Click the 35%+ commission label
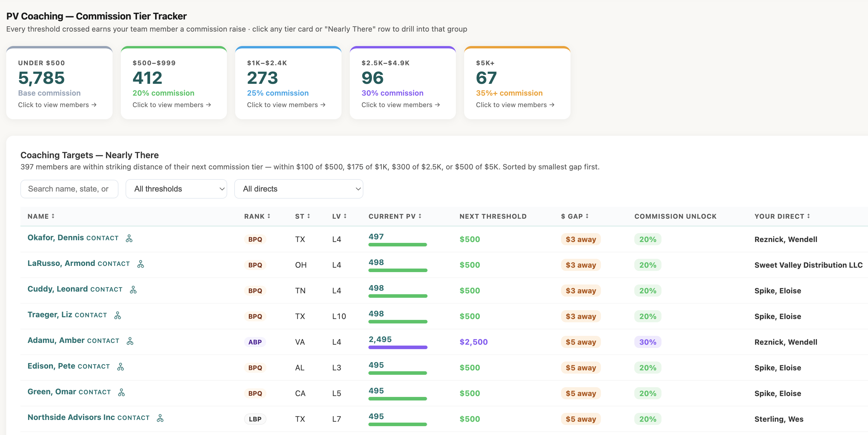 point(509,93)
